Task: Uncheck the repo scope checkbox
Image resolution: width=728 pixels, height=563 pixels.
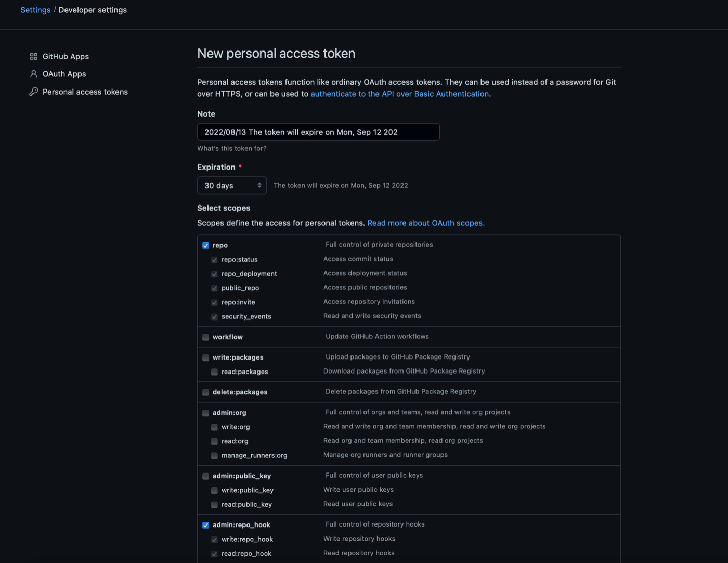Action: point(206,245)
